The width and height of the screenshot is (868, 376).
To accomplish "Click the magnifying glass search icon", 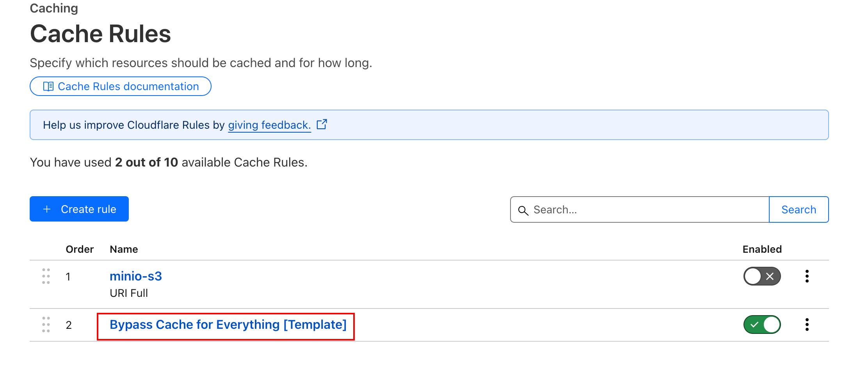I will pyautogui.click(x=523, y=210).
